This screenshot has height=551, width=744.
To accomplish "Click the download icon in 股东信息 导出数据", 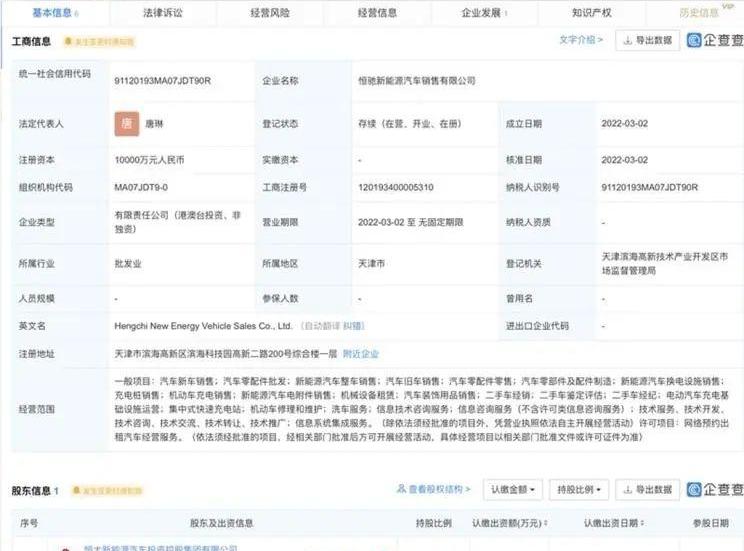I will coord(628,489).
